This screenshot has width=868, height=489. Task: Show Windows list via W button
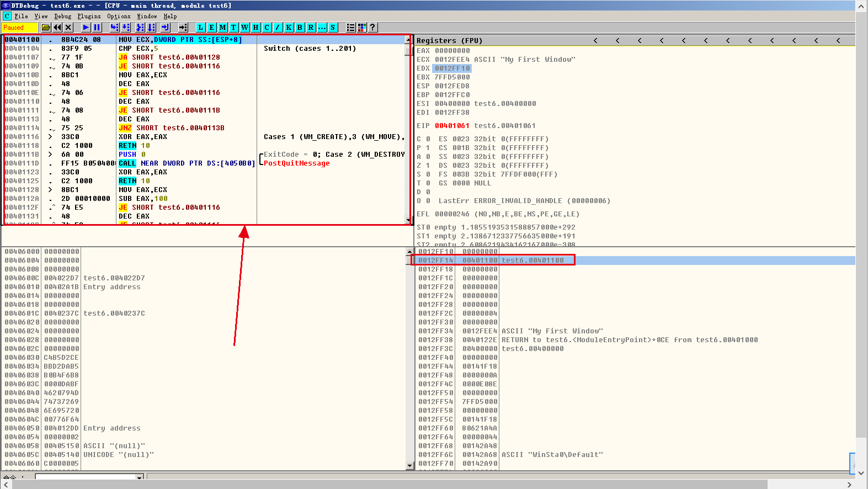point(244,27)
